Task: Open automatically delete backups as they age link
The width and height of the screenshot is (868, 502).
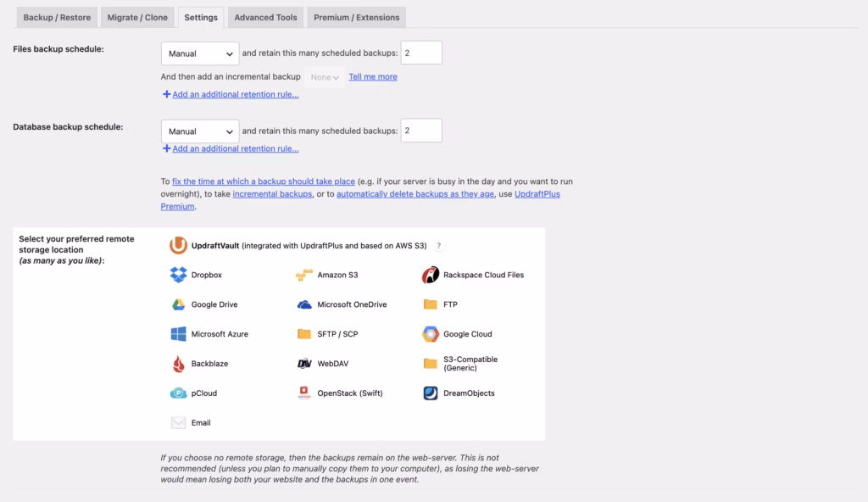Action: [415, 194]
